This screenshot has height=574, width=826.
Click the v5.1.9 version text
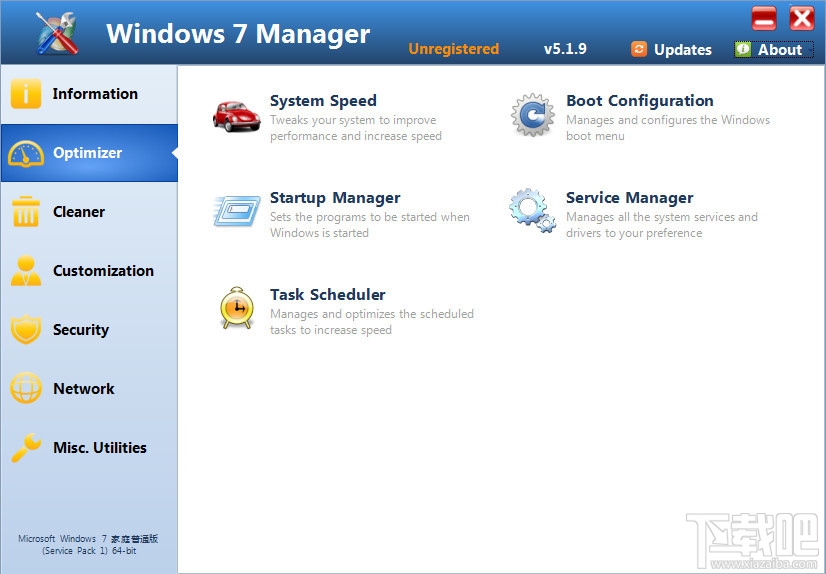click(565, 49)
